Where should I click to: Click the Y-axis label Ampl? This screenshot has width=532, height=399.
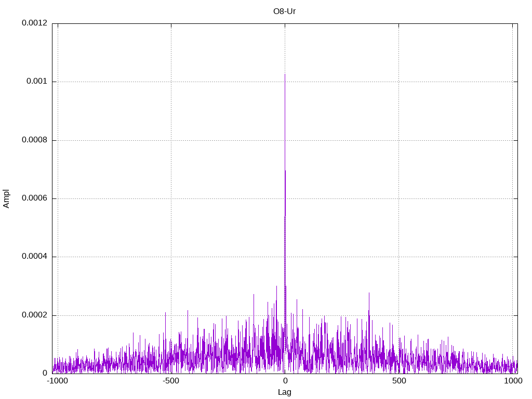(x=6, y=199)
